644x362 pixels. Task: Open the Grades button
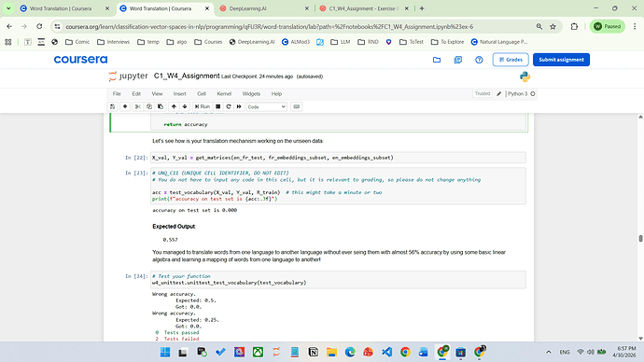pyautogui.click(x=511, y=60)
